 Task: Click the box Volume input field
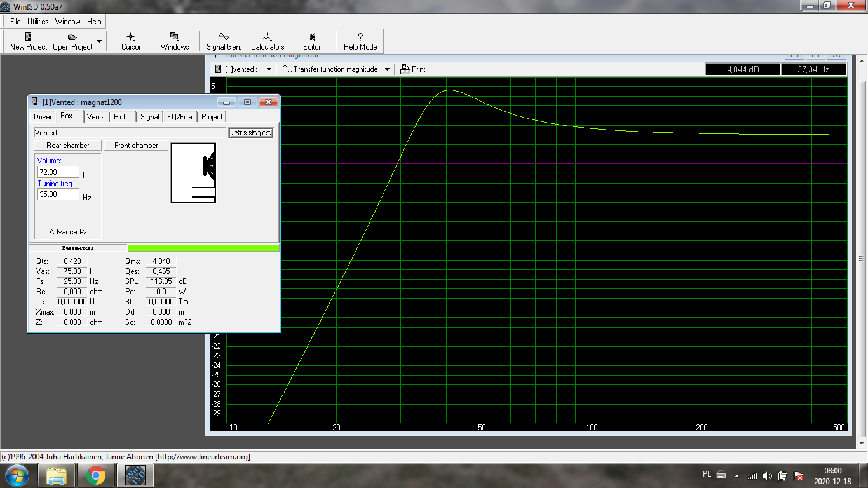[58, 172]
